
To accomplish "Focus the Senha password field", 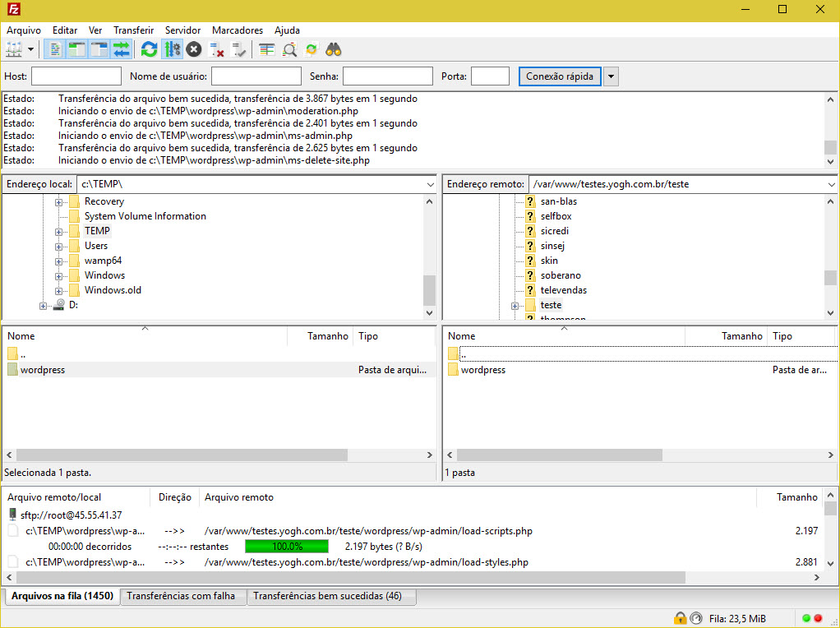I will click(388, 76).
